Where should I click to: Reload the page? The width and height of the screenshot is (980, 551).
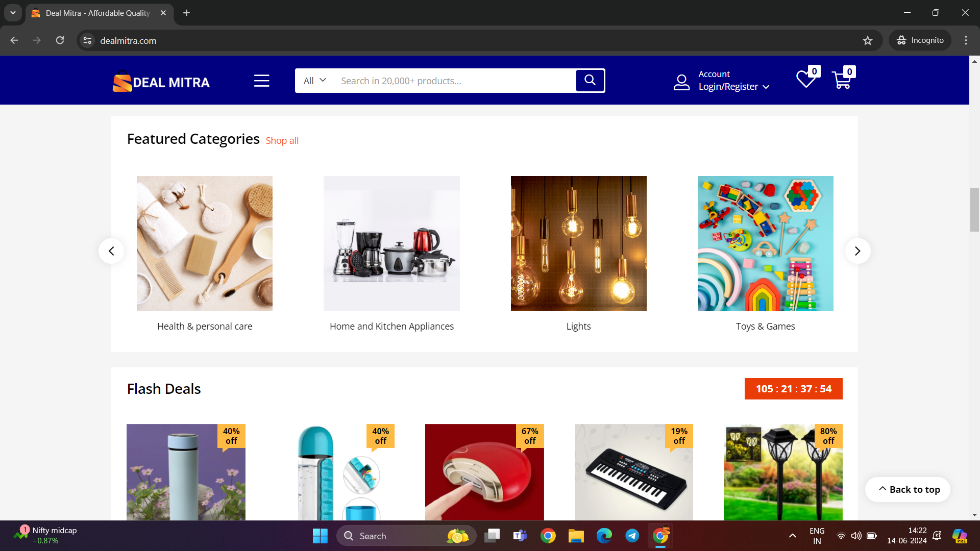click(60, 40)
